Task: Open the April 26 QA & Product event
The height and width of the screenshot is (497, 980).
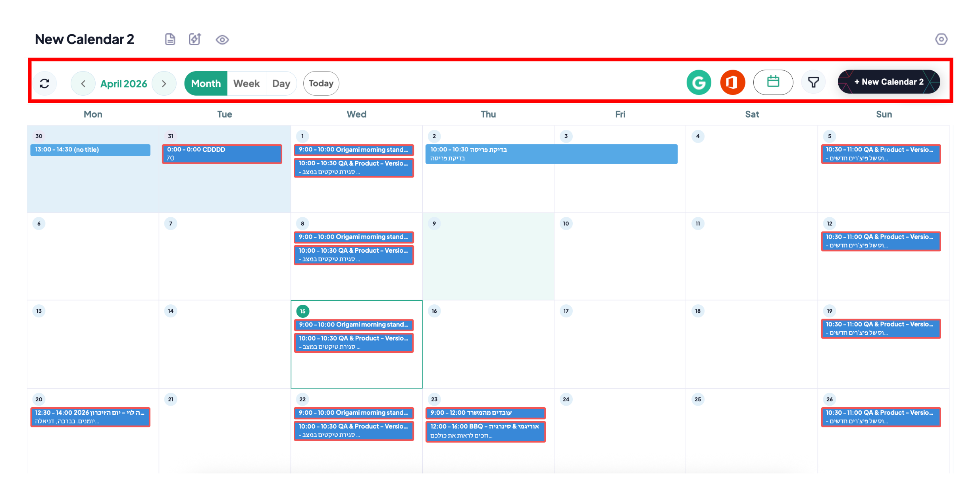Action: [x=881, y=417]
